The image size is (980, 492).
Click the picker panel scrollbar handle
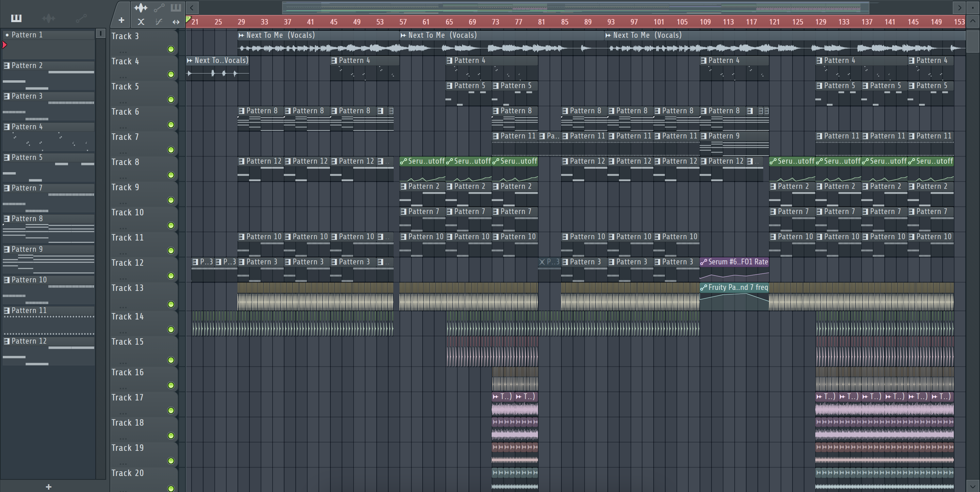coord(101,33)
